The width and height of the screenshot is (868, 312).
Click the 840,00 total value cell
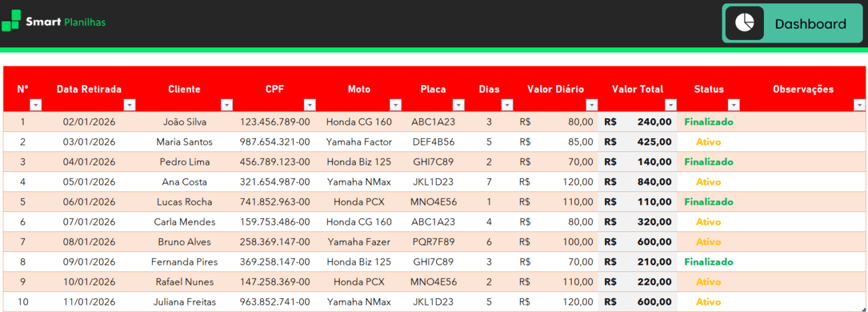click(x=638, y=182)
